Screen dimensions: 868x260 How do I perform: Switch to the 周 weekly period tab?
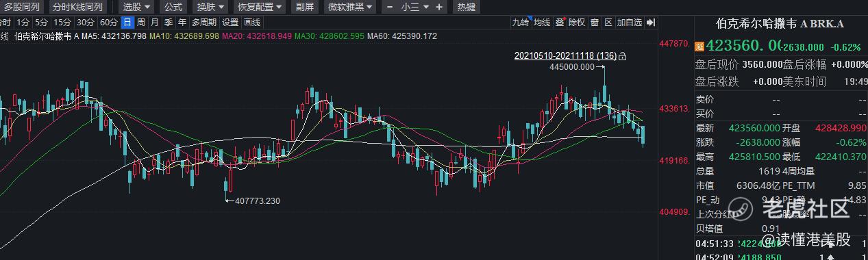click(x=141, y=22)
